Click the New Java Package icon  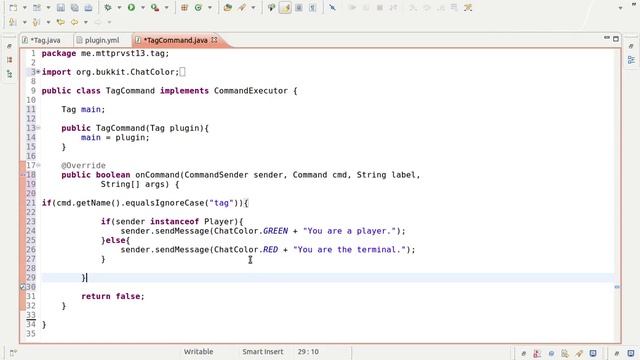[184, 7]
